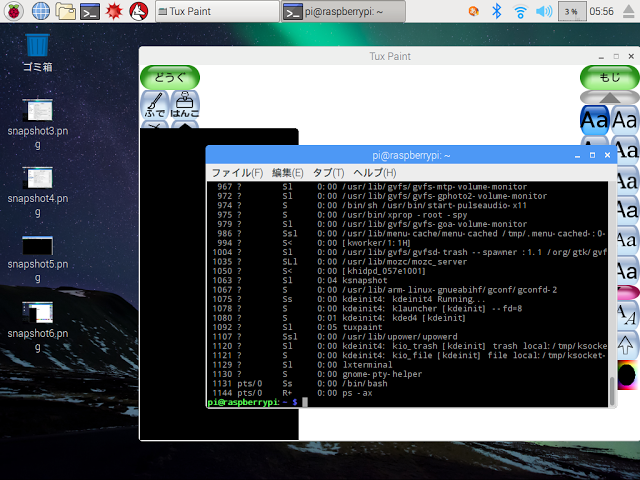Select the Aa font beside the highlighted one
Screen dimensions: 640x480
625,120
